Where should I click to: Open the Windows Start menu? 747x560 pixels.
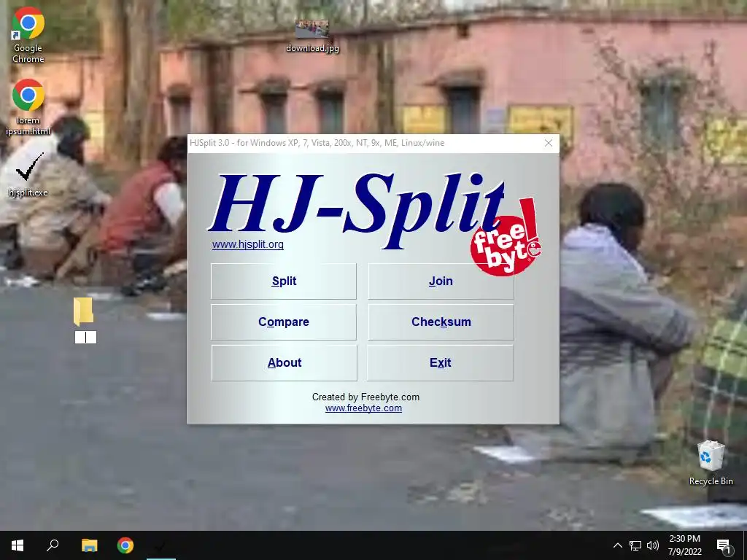pos(18,545)
